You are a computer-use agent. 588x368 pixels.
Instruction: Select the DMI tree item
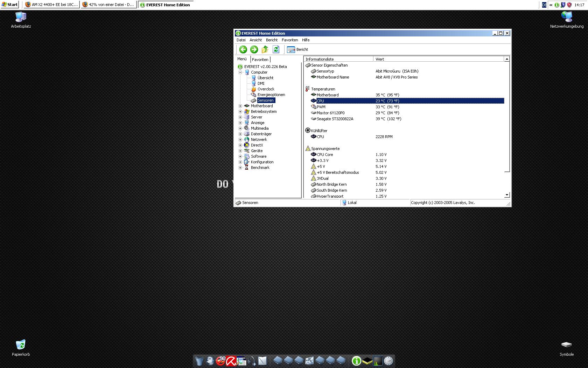[x=261, y=83]
